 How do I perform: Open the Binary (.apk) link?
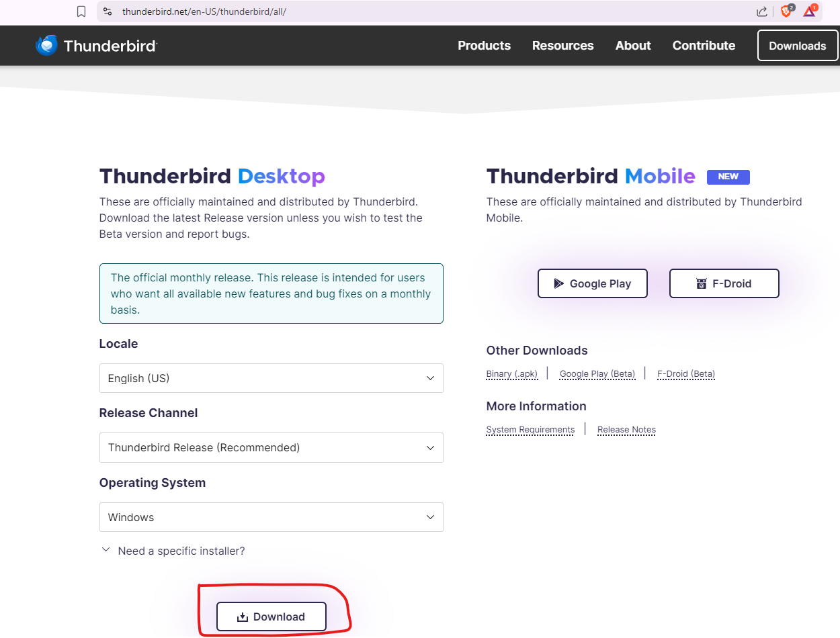tap(512, 374)
